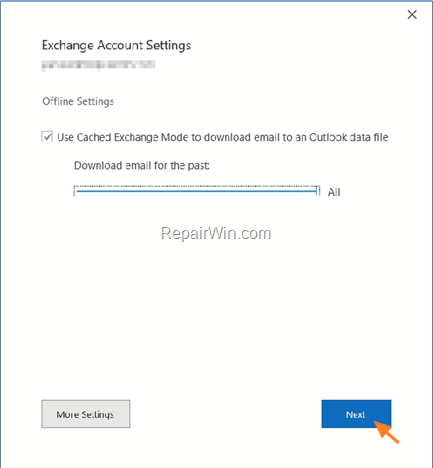Click the X icon in the top corner
433x468 pixels.
click(x=412, y=15)
